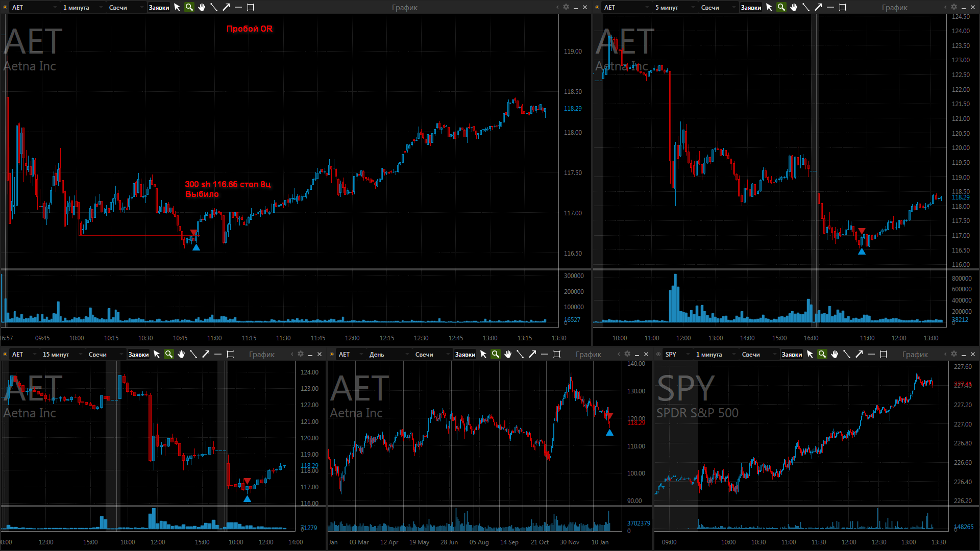Click 'Заявки' button in 15-minute chart
This screenshot has width=980, height=551.
coord(138,354)
